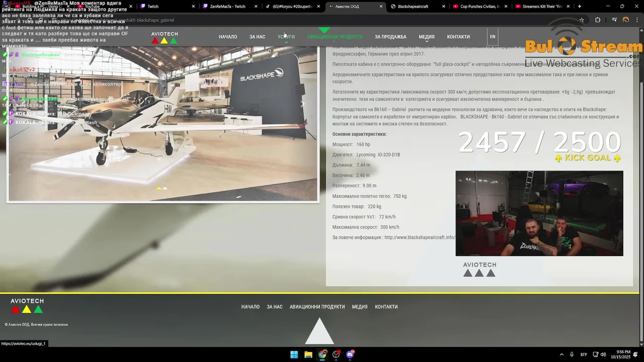Expand АВИАЦИОННИ ПРОДУКТИ dropdown in header

[x=335, y=37]
